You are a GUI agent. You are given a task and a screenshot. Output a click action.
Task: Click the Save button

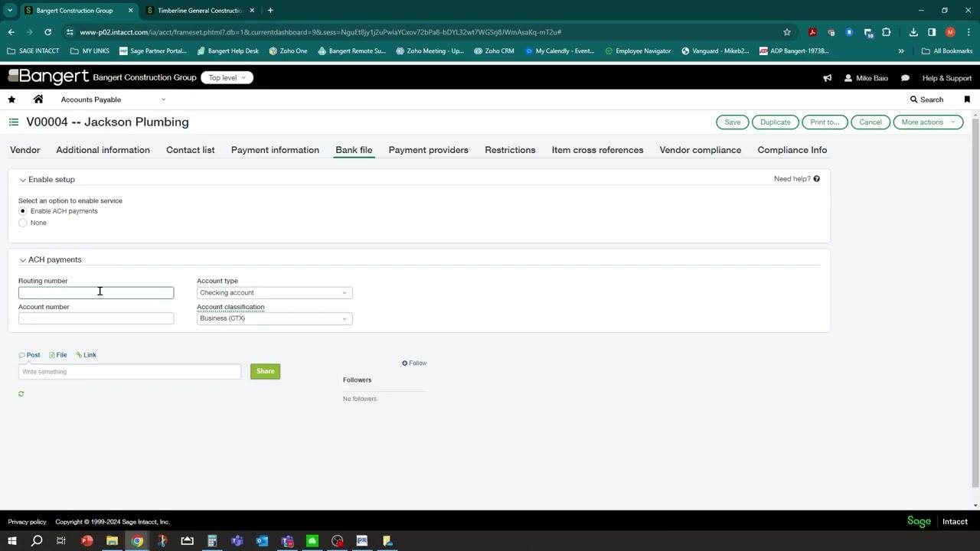click(732, 122)
